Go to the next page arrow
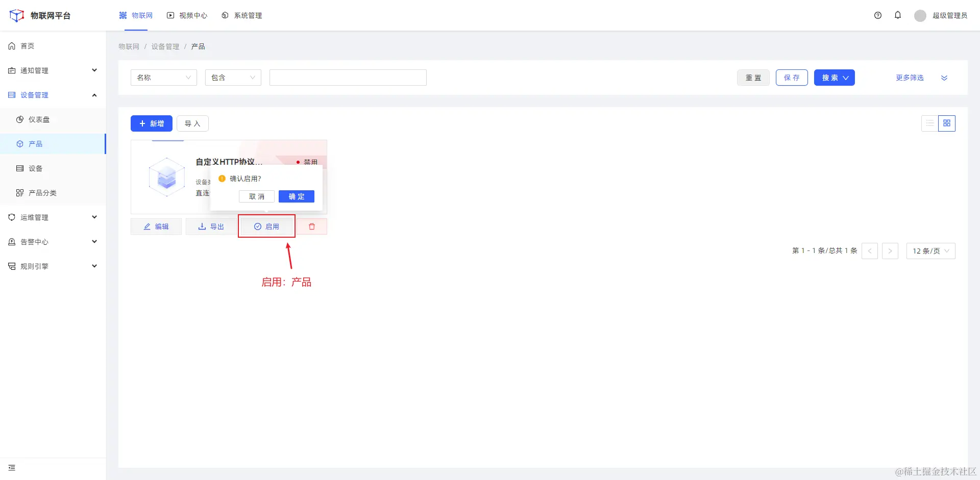 (890, 251)
